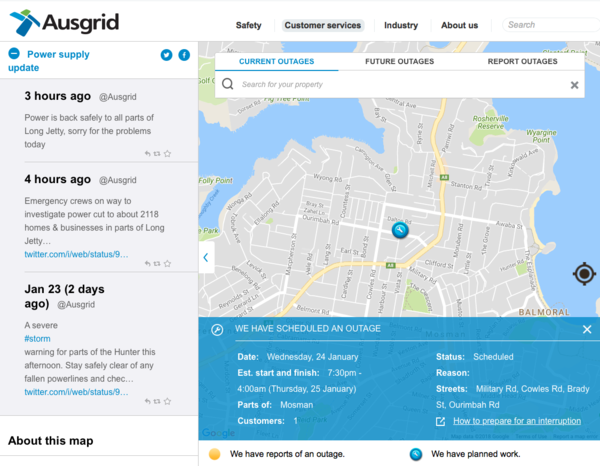Click the Rosherville Reserve map label
Image resolution: width=600 pixels, height=466 pixels.
(x=491, y=122)
